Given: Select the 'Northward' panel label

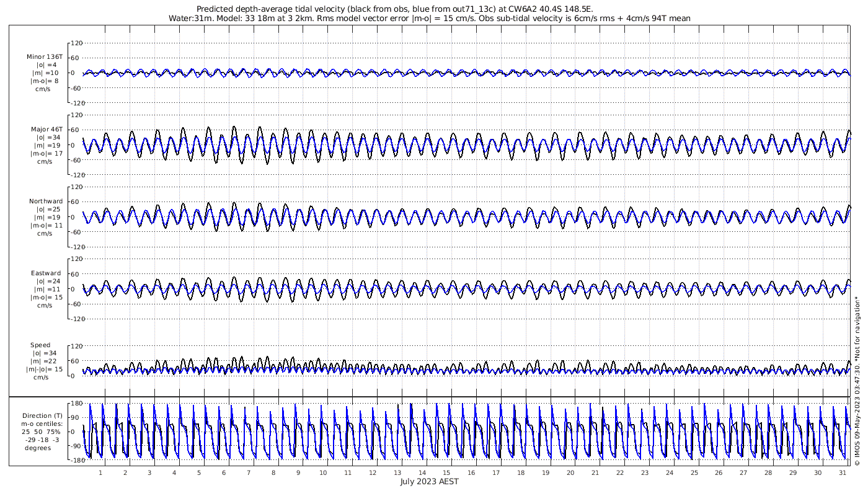Looking at the screenshot, I should (x=46, y=201).
